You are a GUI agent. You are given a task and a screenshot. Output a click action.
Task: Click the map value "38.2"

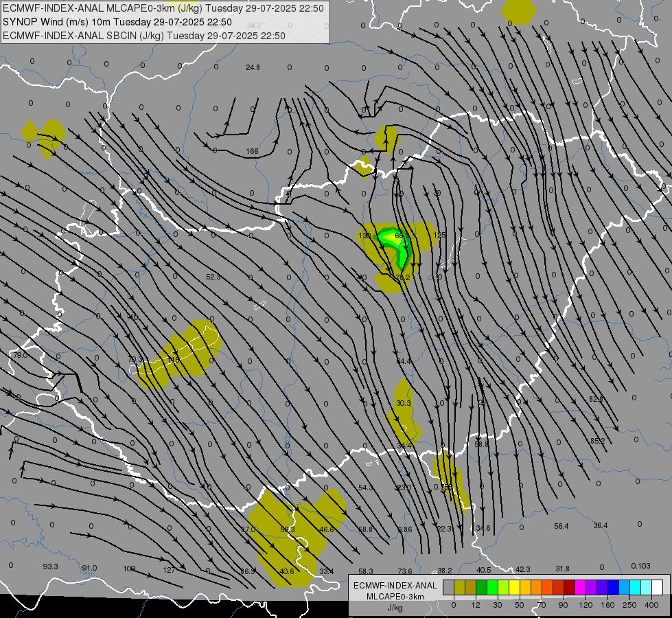coord(444,571)
